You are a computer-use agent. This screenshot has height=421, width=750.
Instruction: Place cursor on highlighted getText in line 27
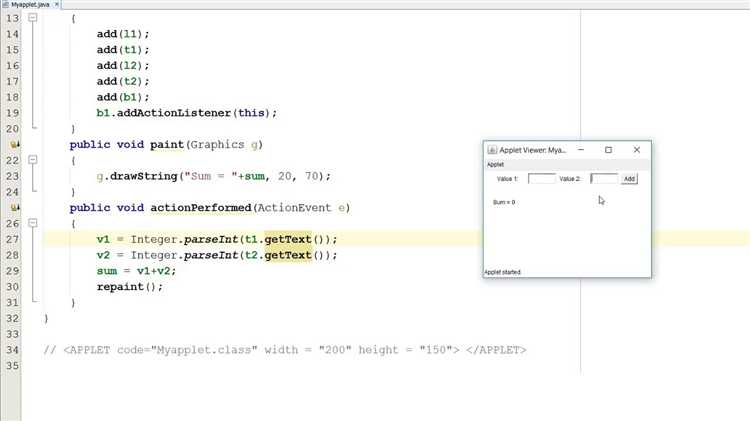[288, 239]
